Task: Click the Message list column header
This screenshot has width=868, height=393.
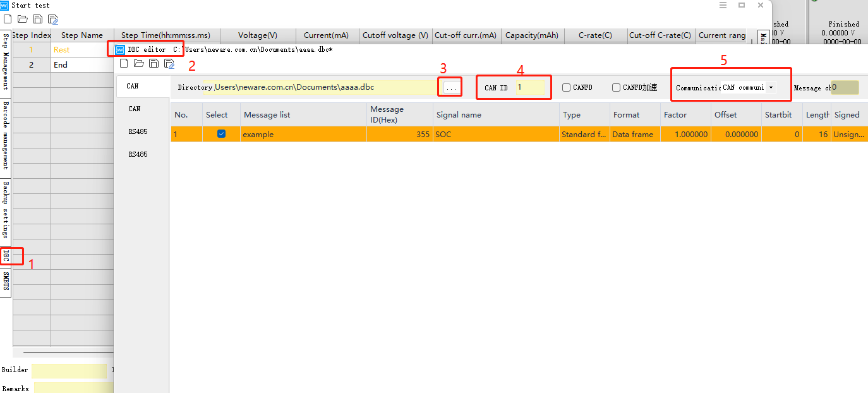Action: (303, 114)
